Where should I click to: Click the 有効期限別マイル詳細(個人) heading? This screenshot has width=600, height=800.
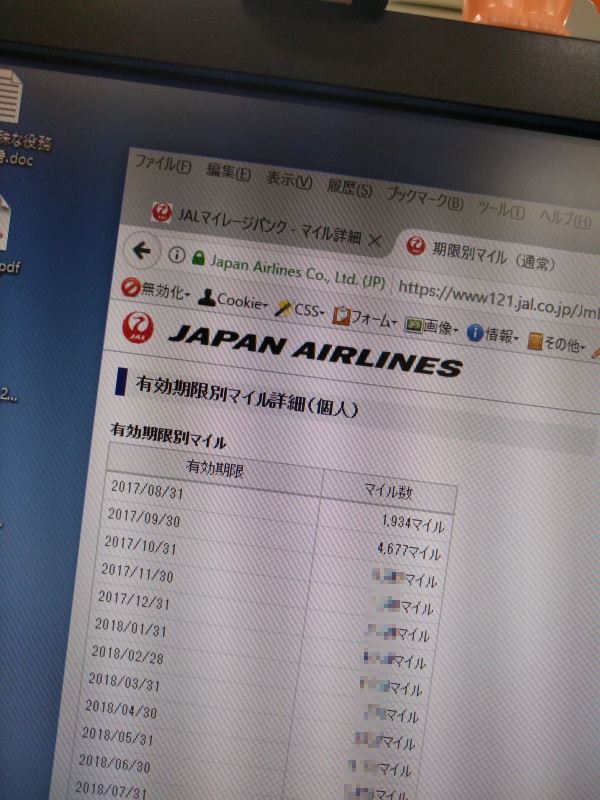point(246,396)
